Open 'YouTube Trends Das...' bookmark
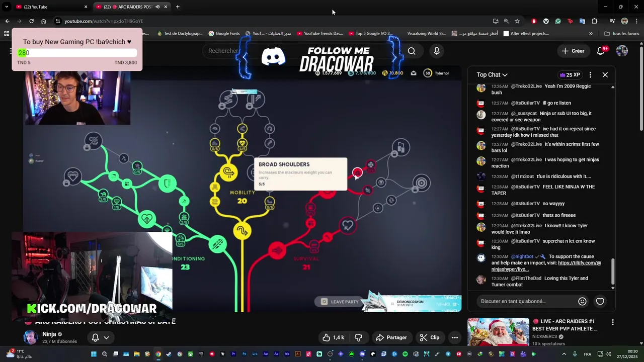 tap(320, 34)
